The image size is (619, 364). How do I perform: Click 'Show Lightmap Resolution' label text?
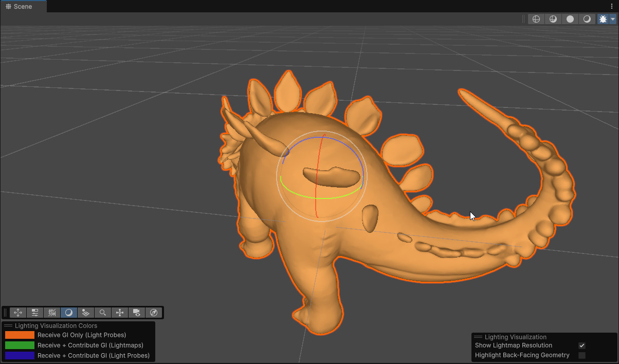point(514,345)
